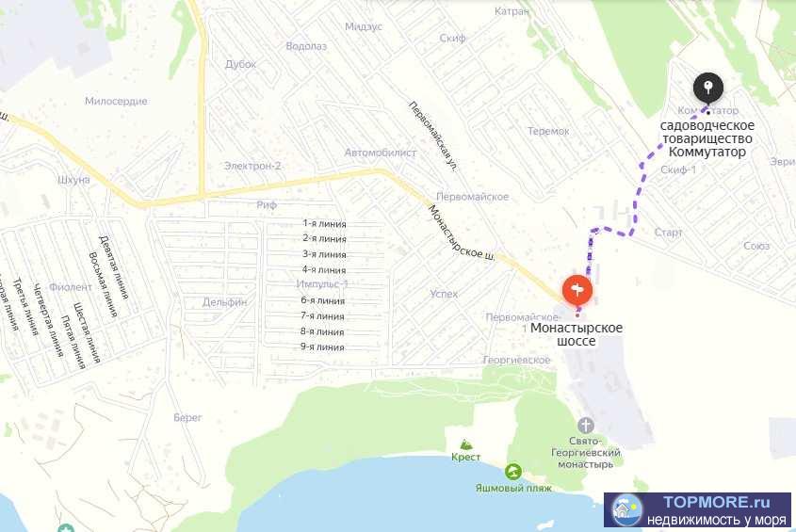The width and height of the screenshot is (796, 532).
Task: Click the Фиолент district label
Action: point(71,287)
